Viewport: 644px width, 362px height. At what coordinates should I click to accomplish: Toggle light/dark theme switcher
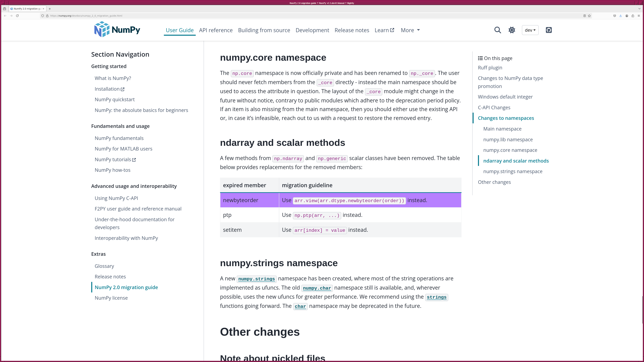(x=512, y=30)
